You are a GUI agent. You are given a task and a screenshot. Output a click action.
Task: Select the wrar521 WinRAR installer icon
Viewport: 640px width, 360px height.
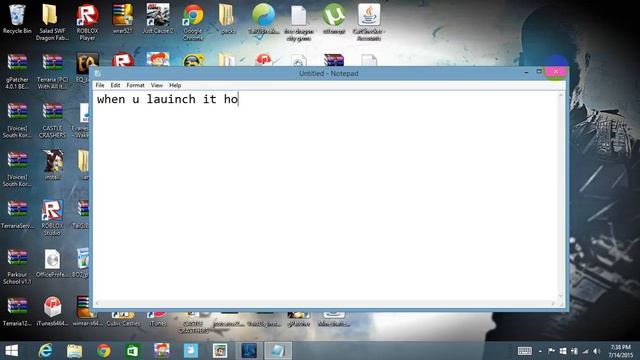122,19
